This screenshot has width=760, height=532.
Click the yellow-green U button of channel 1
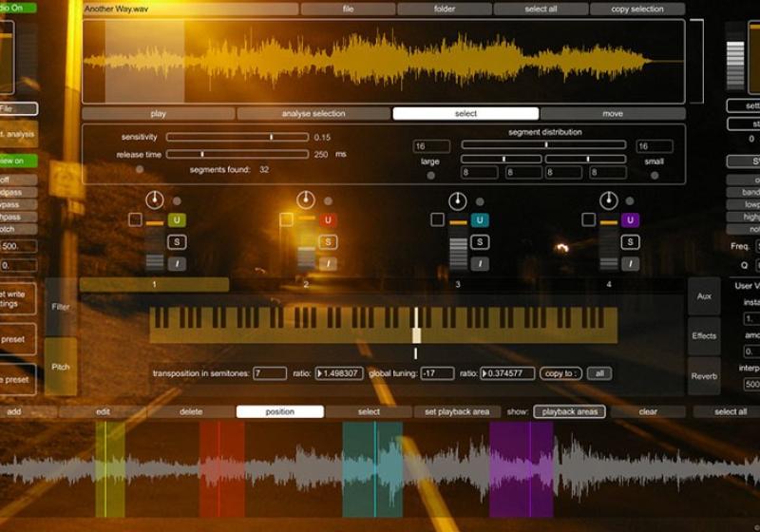177,220
